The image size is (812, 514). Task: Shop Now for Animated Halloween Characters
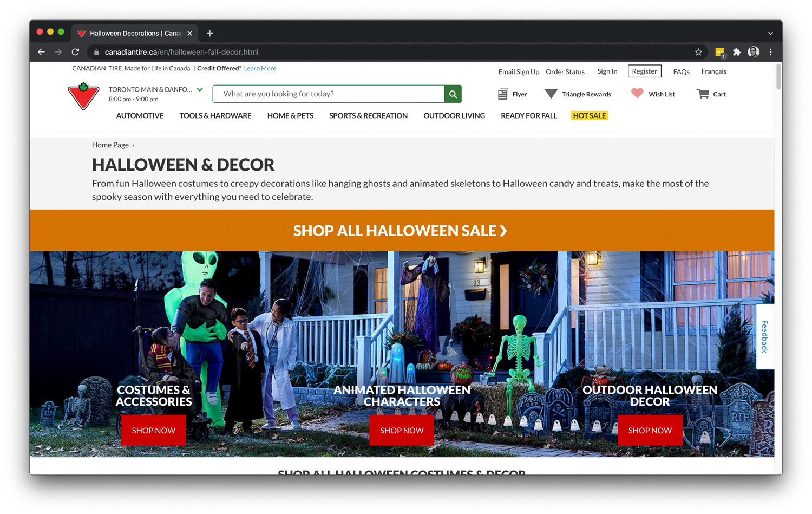(402, 430)
